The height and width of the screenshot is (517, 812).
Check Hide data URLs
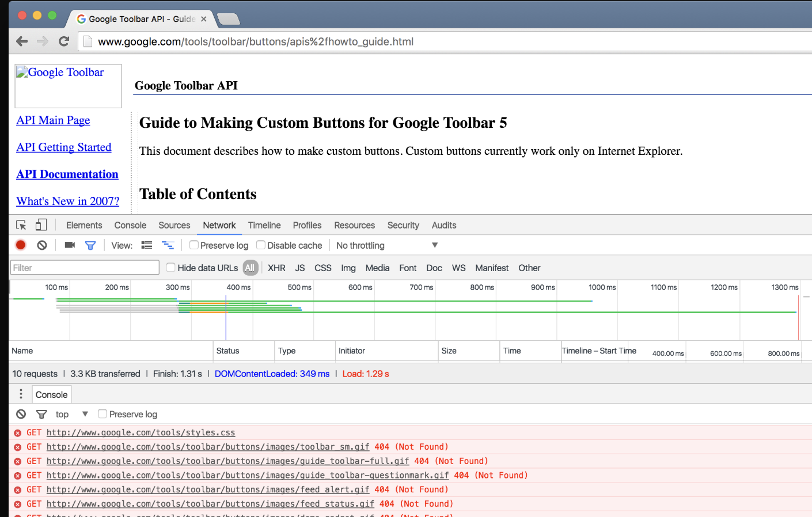point(171,267)
